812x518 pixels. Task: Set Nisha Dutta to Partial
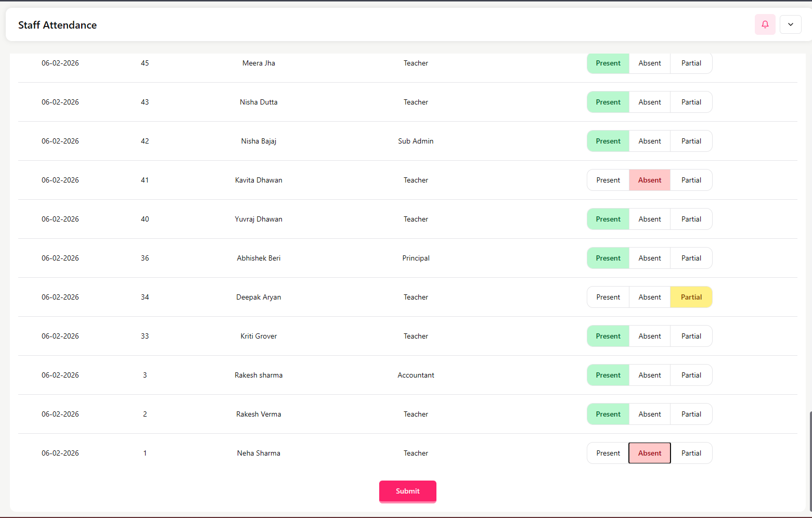[x=691, y=102]
